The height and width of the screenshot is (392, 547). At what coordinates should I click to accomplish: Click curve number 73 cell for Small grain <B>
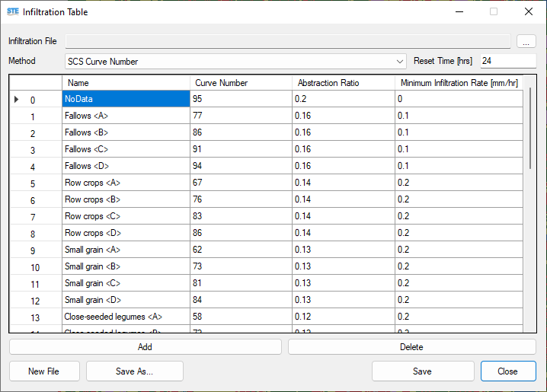coord(241,266)
